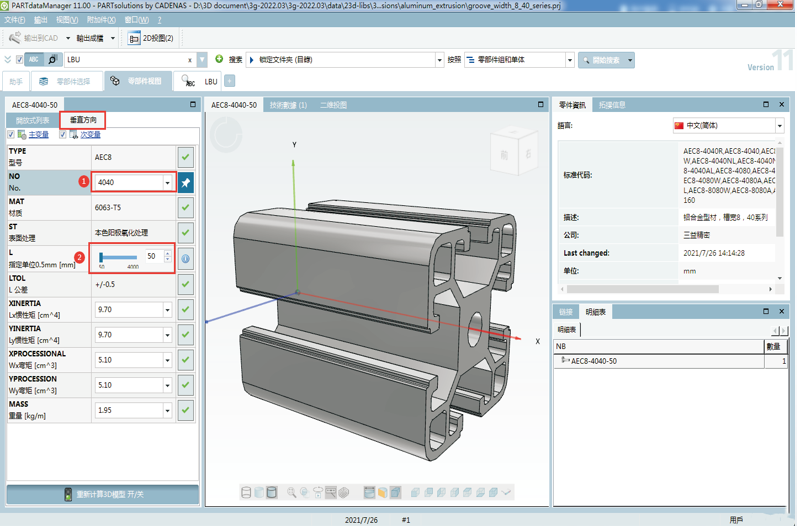Viewport: 797px width, 526px height.
Task: Add new tab with plus button
Action: pos(230,81)
